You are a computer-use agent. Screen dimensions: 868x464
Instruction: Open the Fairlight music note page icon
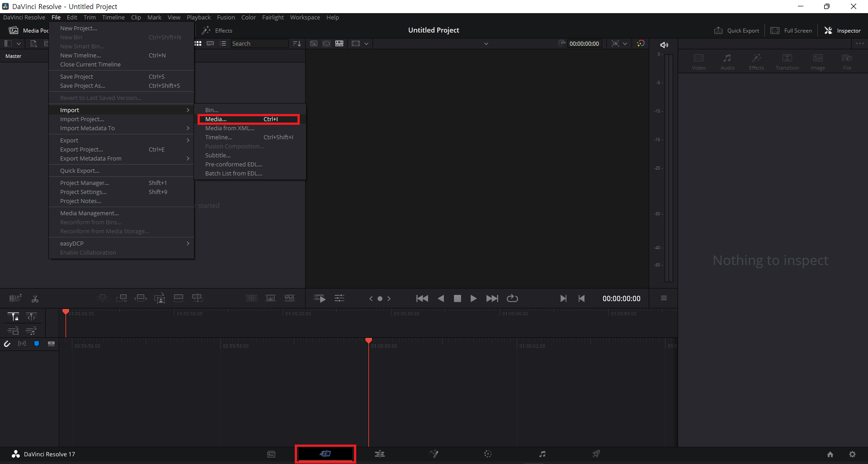tap(542, 454)
